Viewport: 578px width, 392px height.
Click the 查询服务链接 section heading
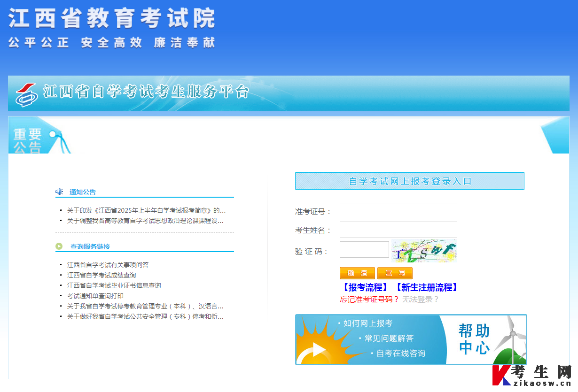pos(90,246)
